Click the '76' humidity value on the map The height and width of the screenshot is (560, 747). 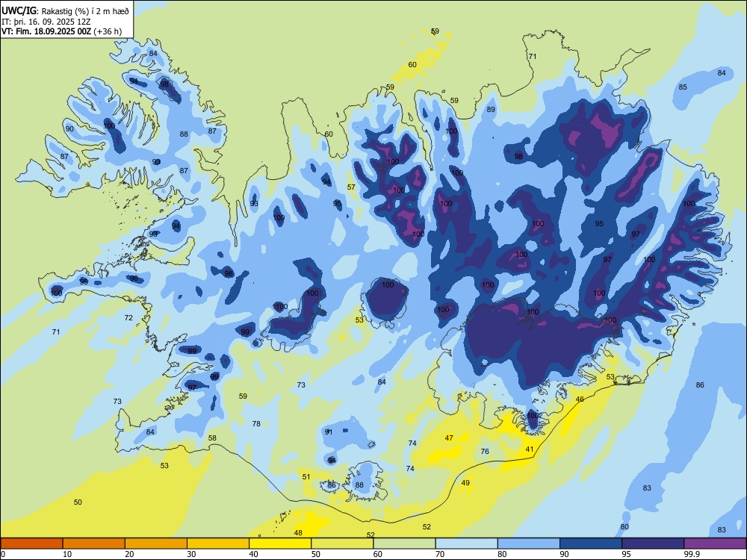point(485,452)
